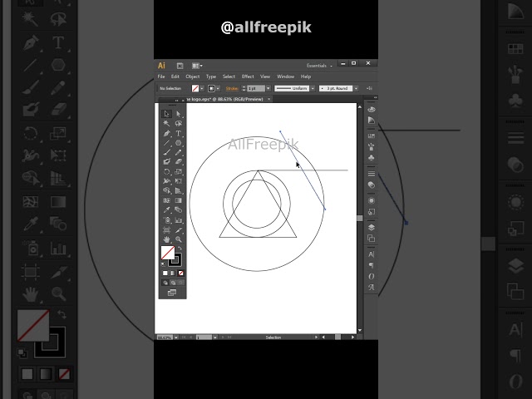Screen dimensions: 532x399
Task: Select the Eyedropper tool
Action: tap(166, 210)
